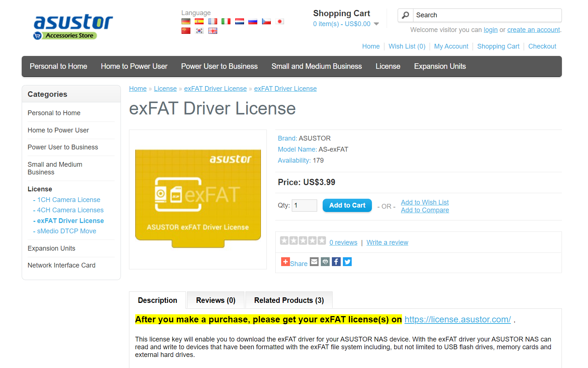
Task: Open Home to Power User in top navigation bar
Action: click(134, 66)
